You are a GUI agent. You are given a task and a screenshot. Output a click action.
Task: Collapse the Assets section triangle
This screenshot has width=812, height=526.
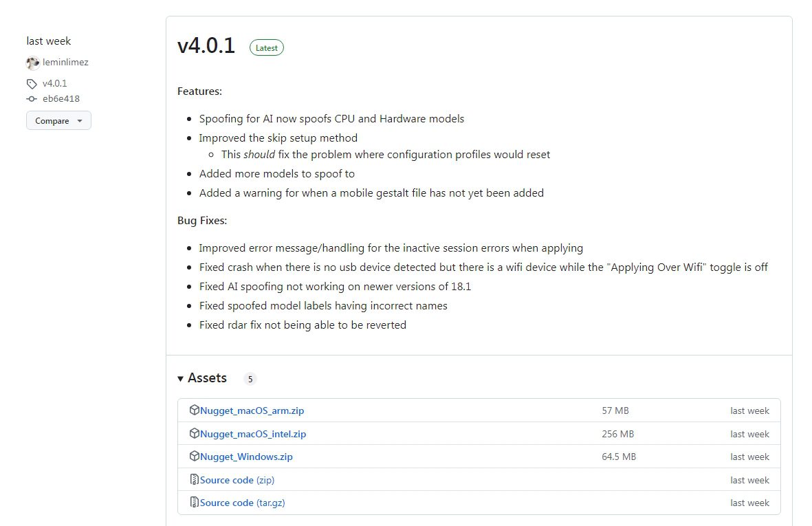pyautogui.click(x=181, y=379)
